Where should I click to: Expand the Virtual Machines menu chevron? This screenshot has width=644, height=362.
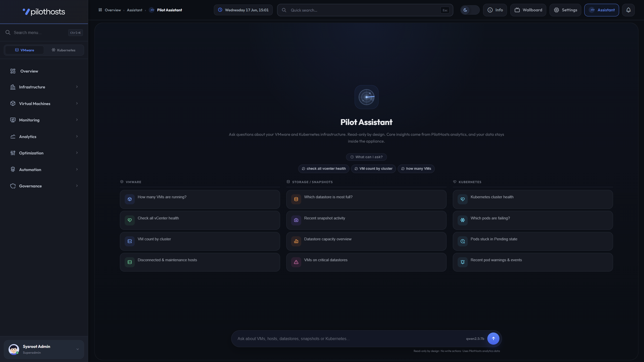77,104
